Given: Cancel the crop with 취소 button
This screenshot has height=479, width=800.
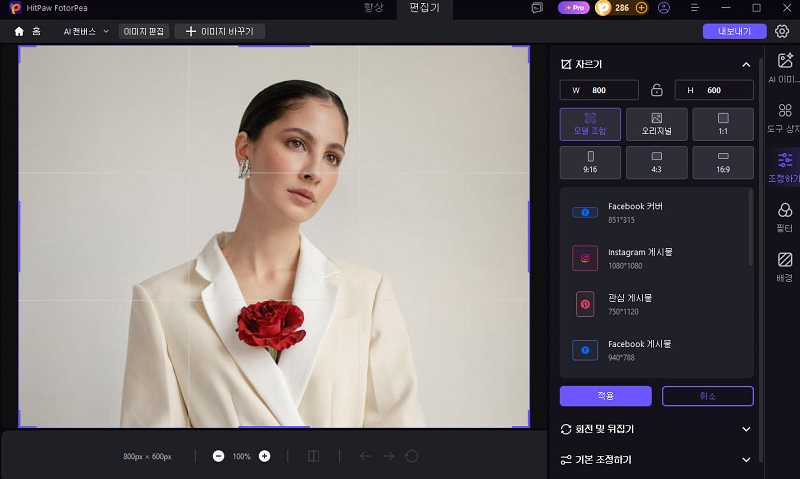Looking at the screenshot, I should click(x=708, y=396).
